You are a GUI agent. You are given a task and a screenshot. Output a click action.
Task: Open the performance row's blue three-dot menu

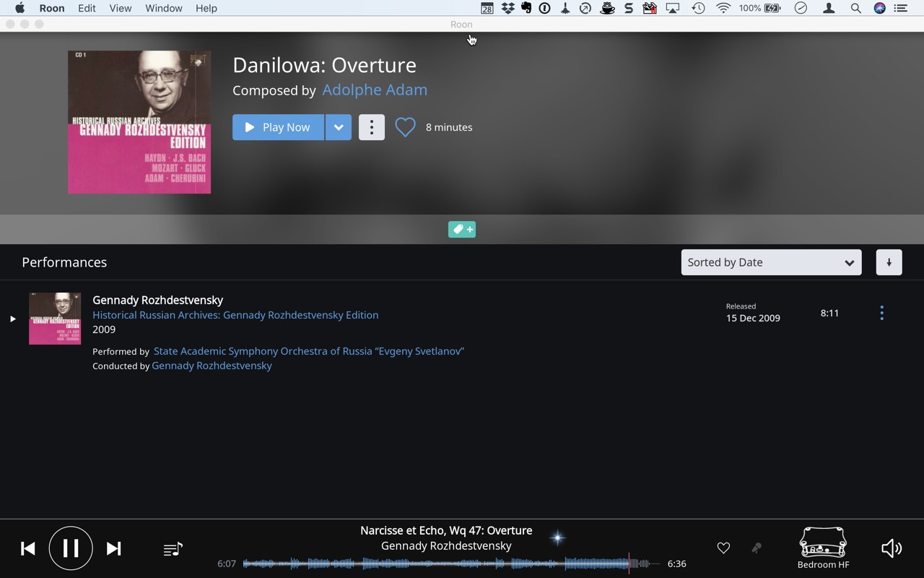[x=881, y=313]
